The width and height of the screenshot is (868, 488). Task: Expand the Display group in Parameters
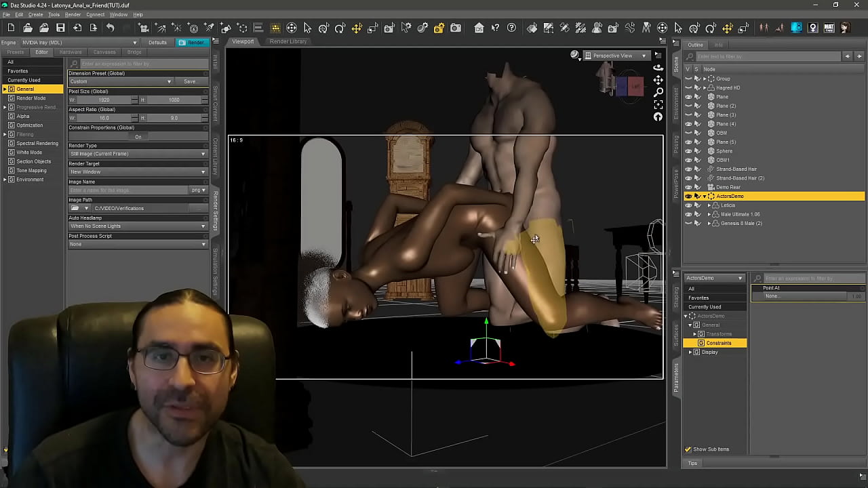690,352
